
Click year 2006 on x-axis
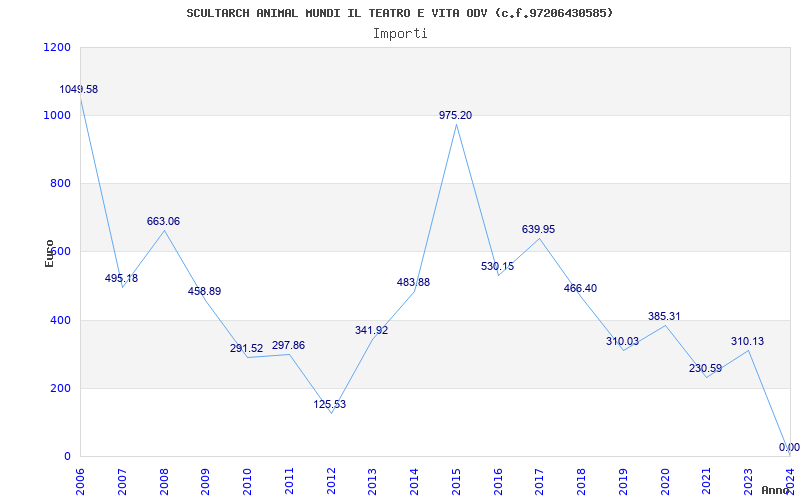pos(80,482)
